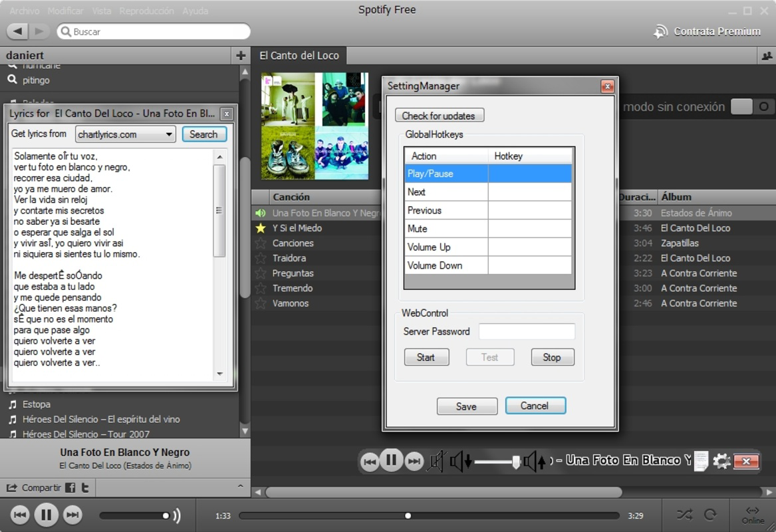The width and height of the screenshot is (776, 532).
Task: Open lyrics with the document icon
Action: click(701, 462)
